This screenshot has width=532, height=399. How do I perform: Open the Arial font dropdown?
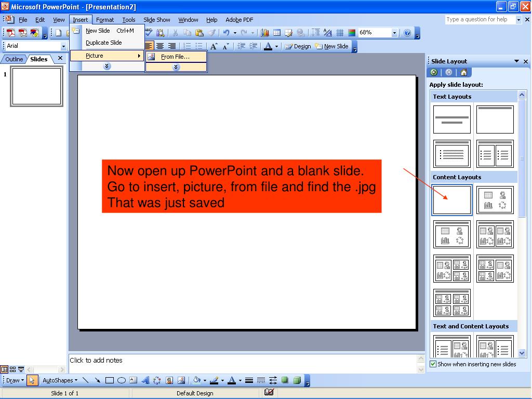click(x=63, y=46)
